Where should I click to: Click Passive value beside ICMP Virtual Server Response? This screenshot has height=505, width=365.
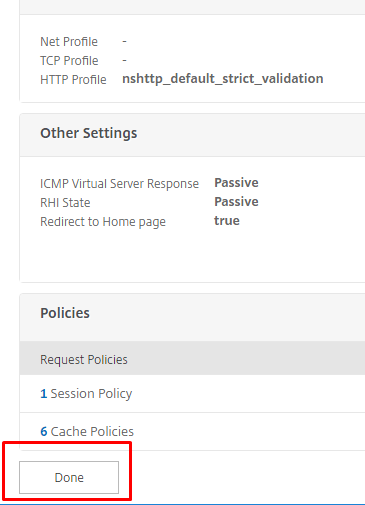point(236,183)
